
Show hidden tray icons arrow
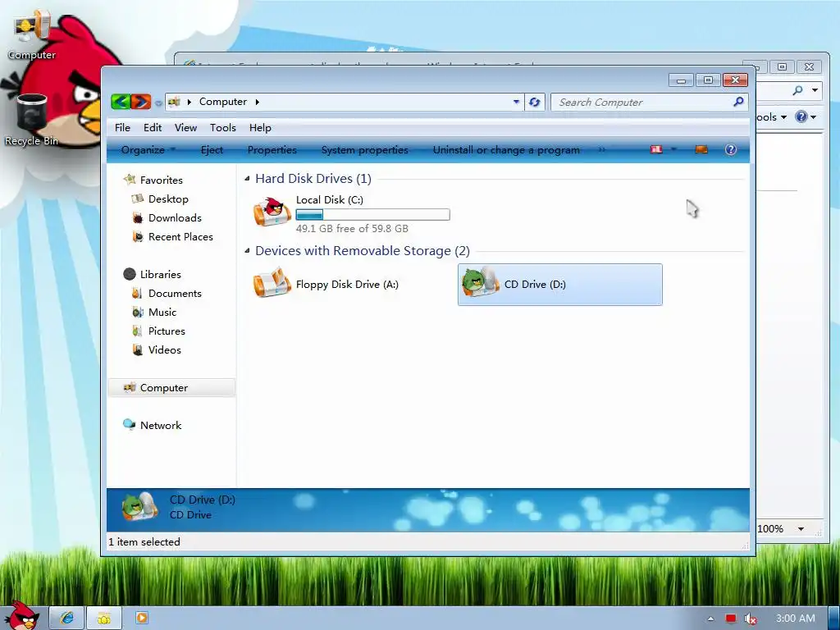point(711,619)
